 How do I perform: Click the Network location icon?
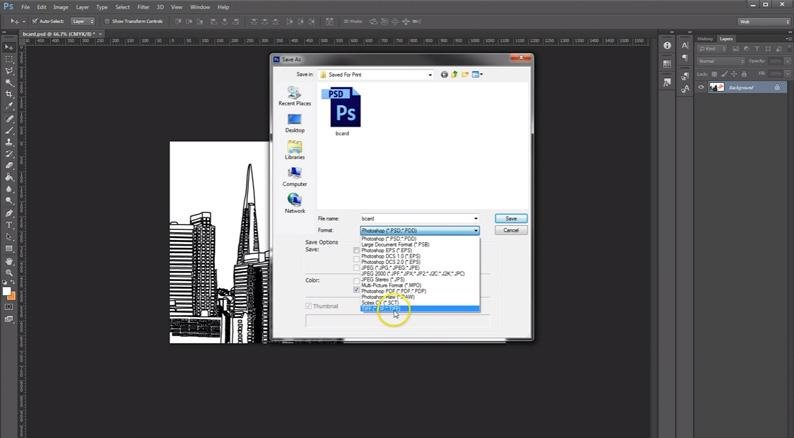(x=294, y=201)
